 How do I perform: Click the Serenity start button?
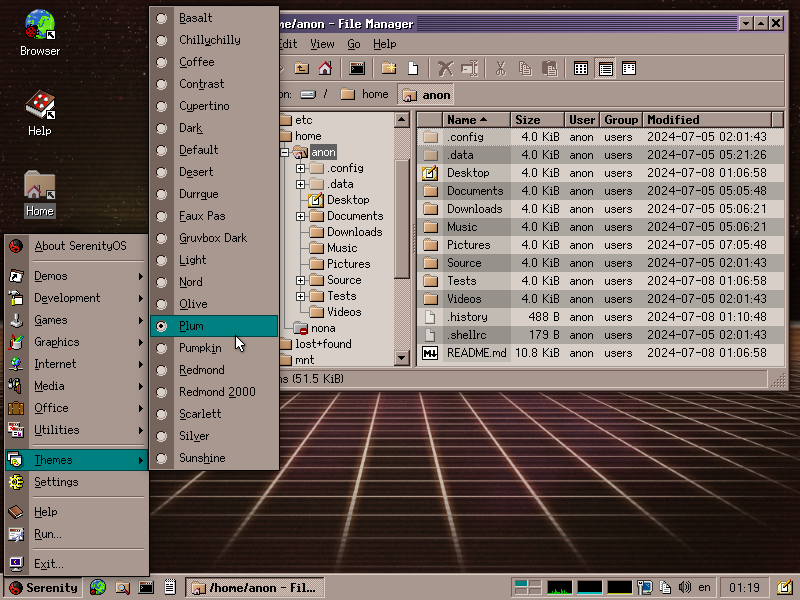[x=43, y=588]
